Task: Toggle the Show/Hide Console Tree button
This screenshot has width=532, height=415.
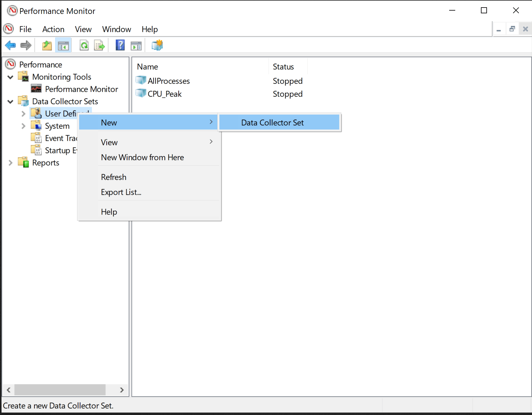Action: click(63, 46)
